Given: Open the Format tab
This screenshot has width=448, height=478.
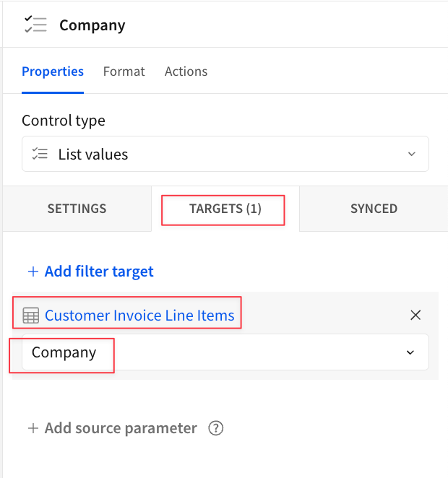Looking at the screenshot, I should point(124,71).
